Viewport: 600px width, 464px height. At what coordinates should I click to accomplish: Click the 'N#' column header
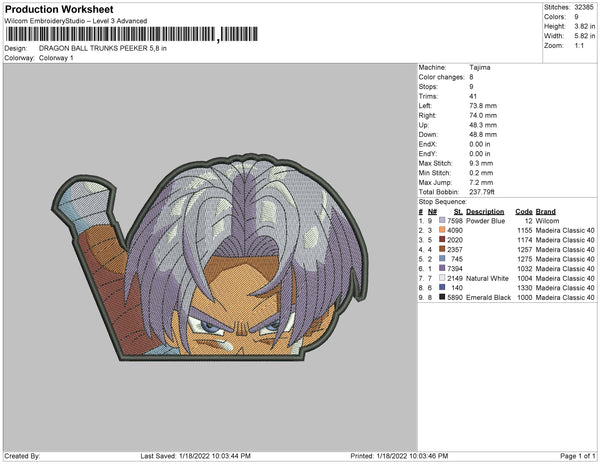click(432, 212)
